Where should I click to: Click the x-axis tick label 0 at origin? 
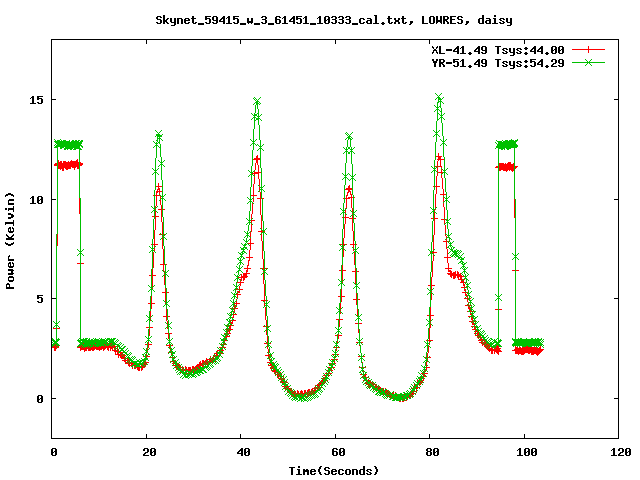(x=54, y=452)
